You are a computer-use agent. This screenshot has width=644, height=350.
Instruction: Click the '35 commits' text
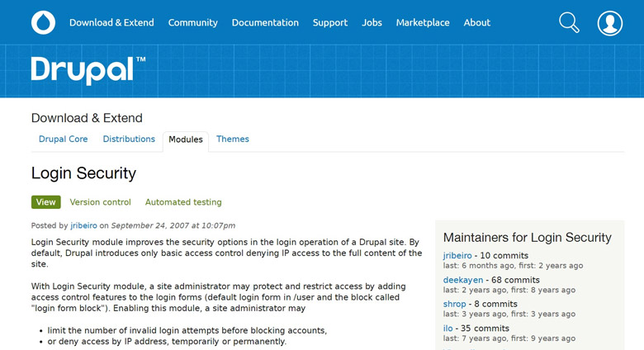[x=485, y=329]
